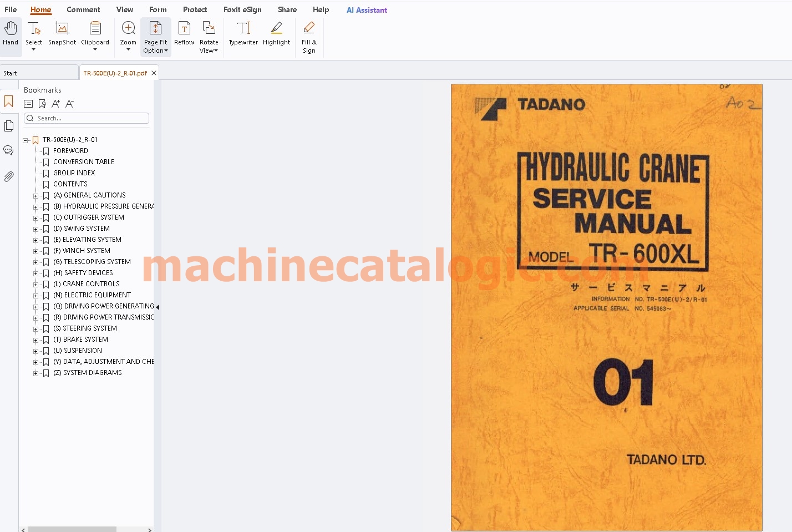Expand (D) SWING SYSTEM bookmark

pos(36,229)
